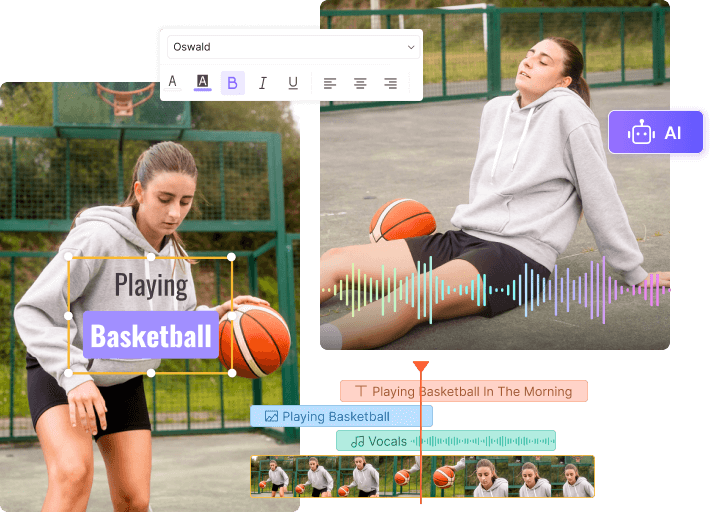This screenshot has width=712, height=512.
Task: Click the music note icon on Vocals
Action: coord(357,441)
